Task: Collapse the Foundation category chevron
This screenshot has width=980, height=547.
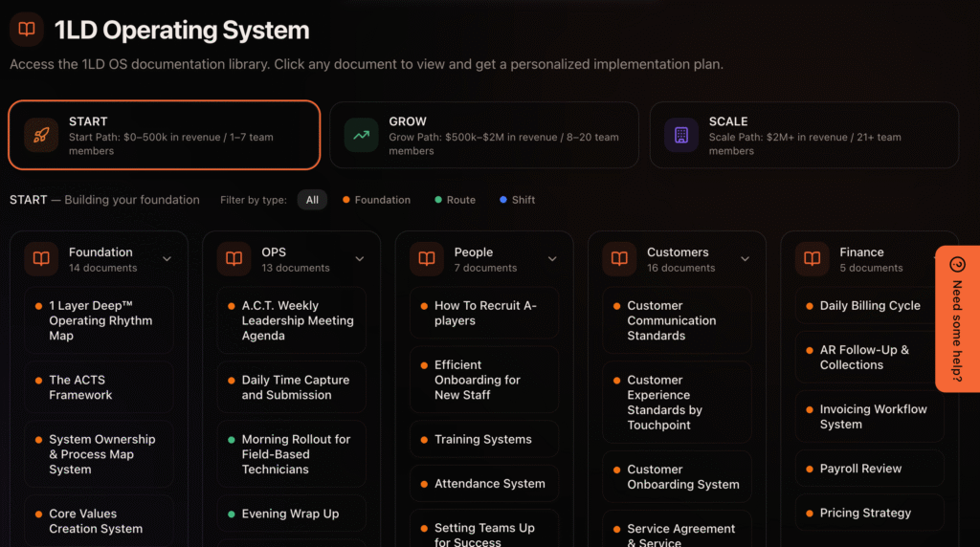Action: 167,259
